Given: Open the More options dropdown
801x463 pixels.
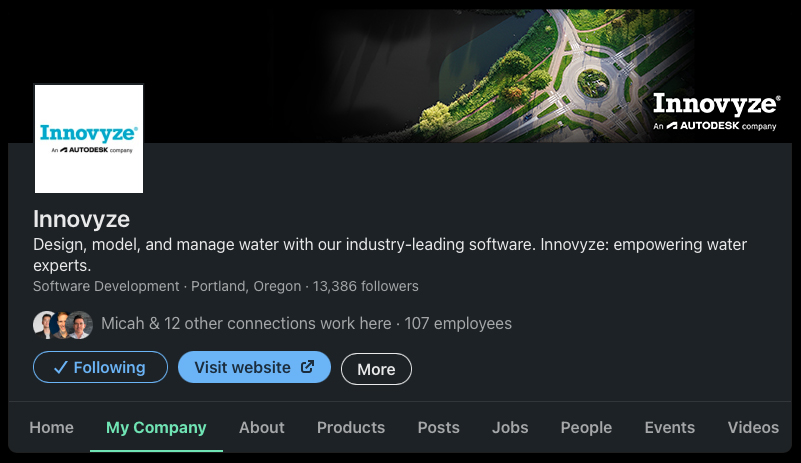Looking at the screenshot, I should click(x=376, y=369).
